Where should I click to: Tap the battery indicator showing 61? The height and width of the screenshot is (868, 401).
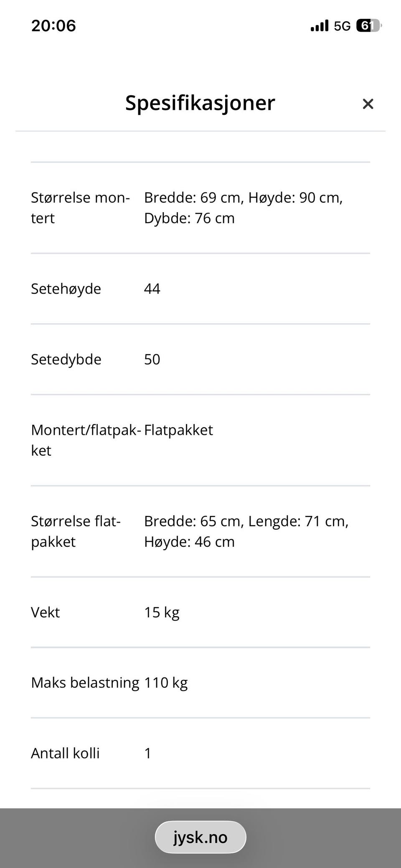(369, 26)
